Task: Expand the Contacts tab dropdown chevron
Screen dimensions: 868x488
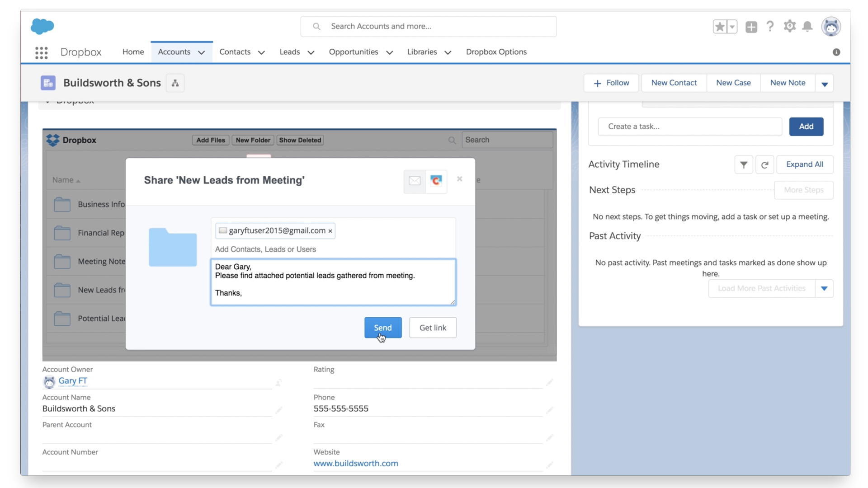Action: [x=261, y=53]
